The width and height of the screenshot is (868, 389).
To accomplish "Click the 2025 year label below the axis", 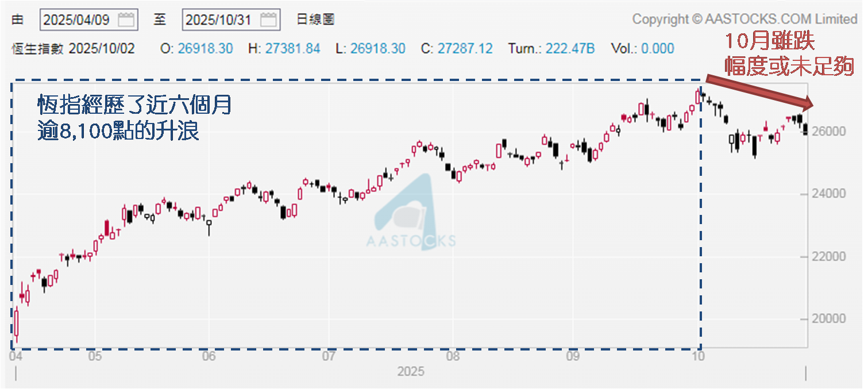I will point(411,372).
